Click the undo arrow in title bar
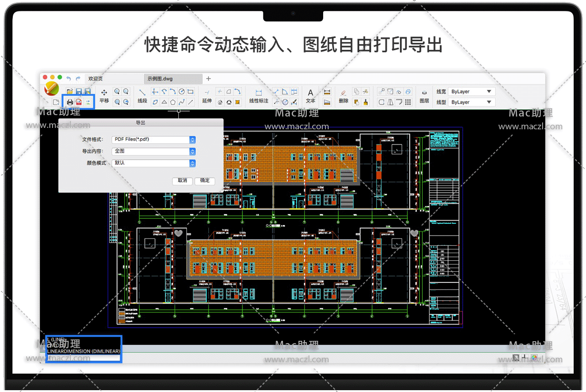586x392 pixels. click(x=69, y=79)
